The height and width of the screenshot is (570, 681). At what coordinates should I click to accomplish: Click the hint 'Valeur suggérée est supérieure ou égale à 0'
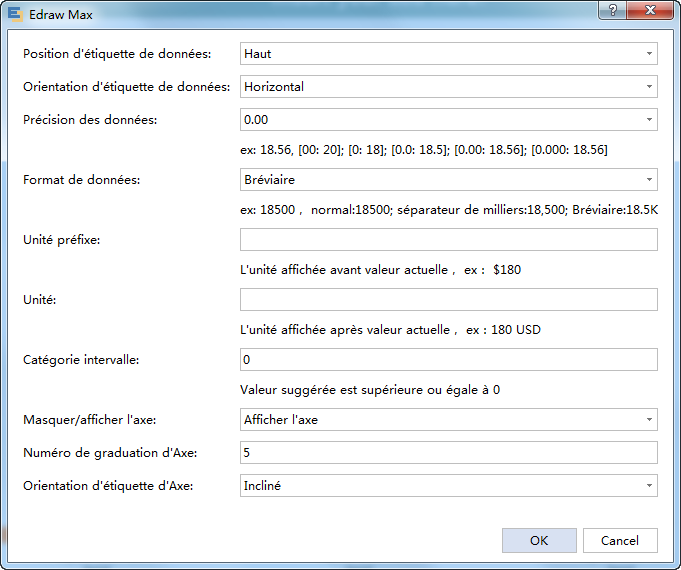tap(370, 390)
